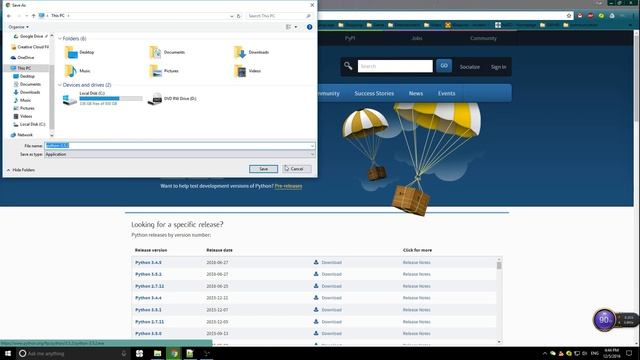The width and height of the screenshot is (640, 360).
Task: Expand the File name history dropdown arrow
Action: [x=312, y=146]
